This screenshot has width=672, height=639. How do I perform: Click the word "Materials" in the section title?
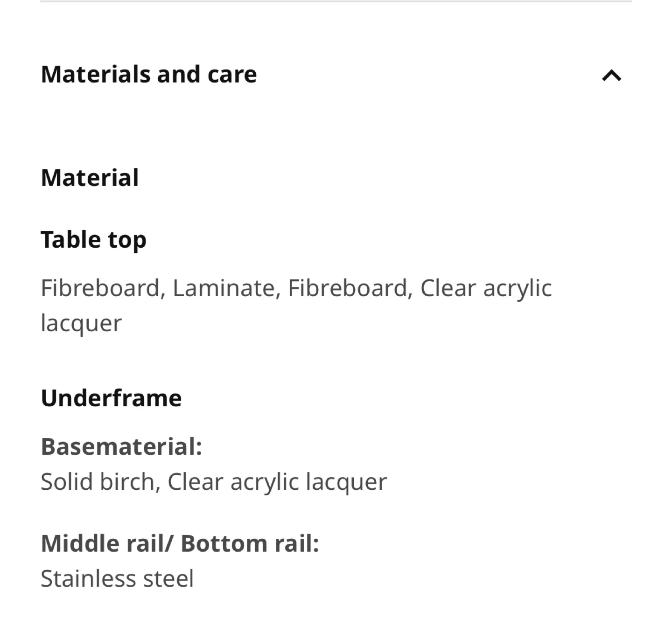[x=95, y=74]
